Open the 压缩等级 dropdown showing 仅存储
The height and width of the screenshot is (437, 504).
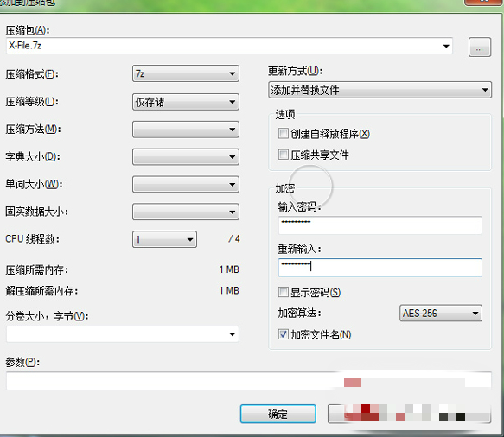pos(186,102)
